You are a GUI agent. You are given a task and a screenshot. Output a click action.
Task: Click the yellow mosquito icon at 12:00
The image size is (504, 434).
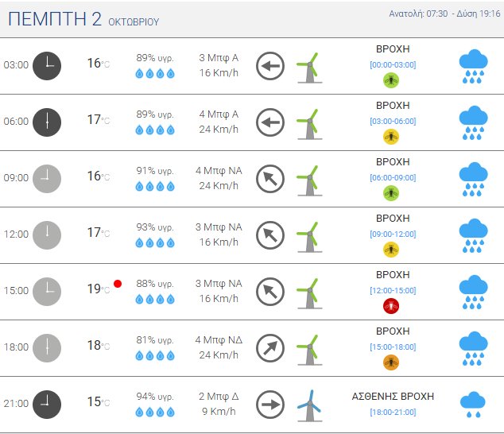click(391, 250)
